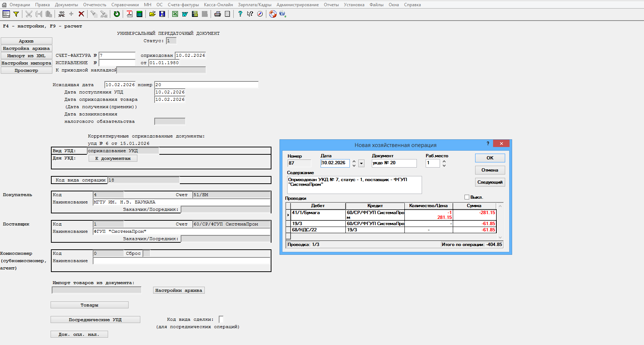
Task: Open the Отчетность menu
Action: coord(95,5)
